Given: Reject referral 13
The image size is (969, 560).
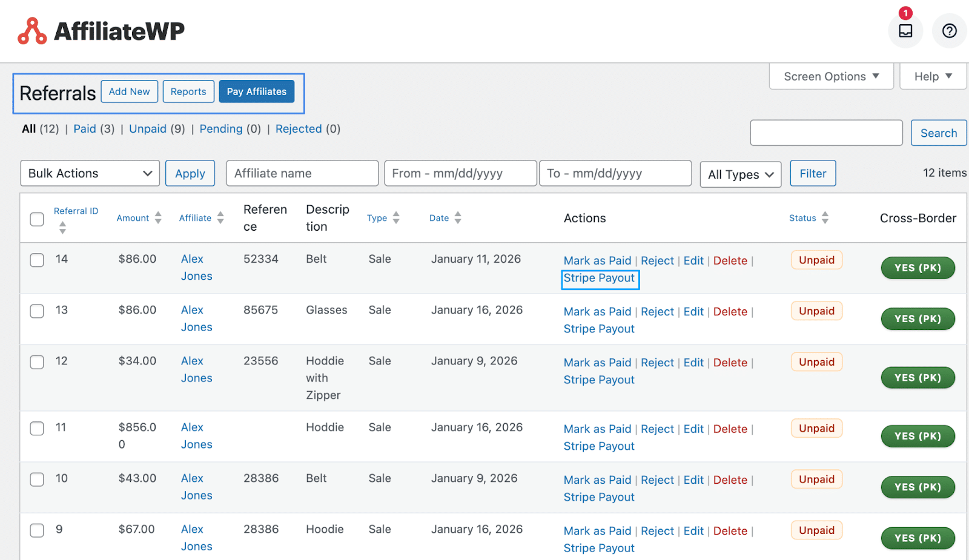Looking at the screenshot, I should click(657, 312).
